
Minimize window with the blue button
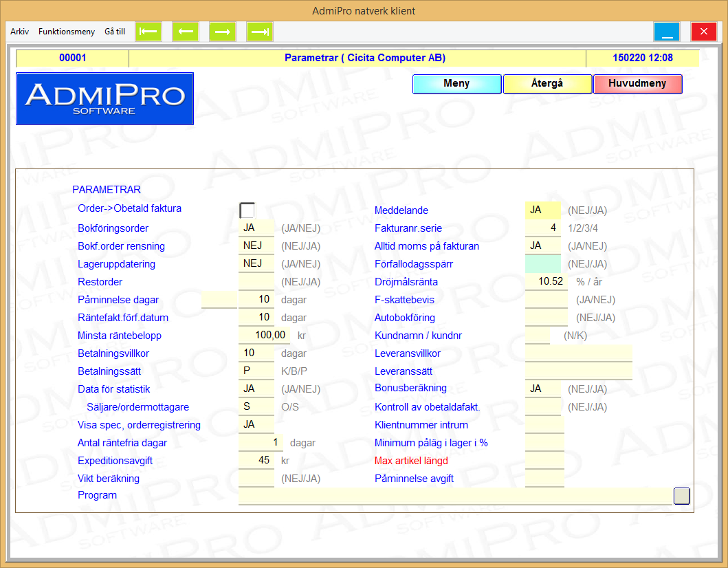[666, 32]
